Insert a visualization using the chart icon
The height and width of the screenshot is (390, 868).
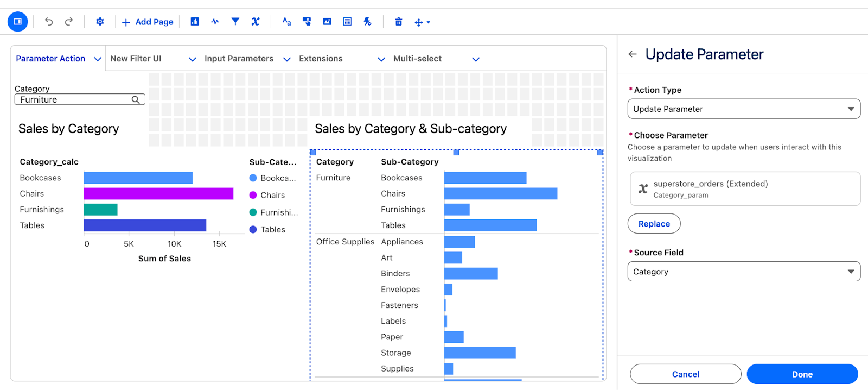tap(195, 22)
